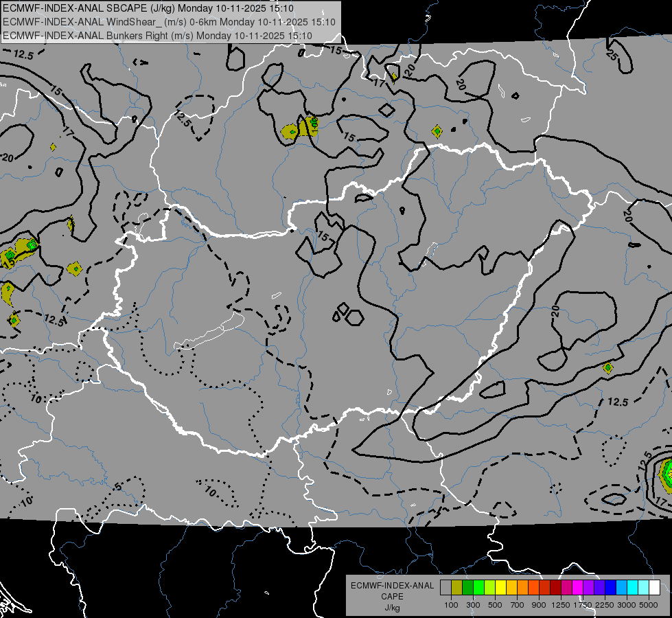672x618 pixels.
Task: Click the dotted 5 m/s contour label
Action: (x=118, y=486)
